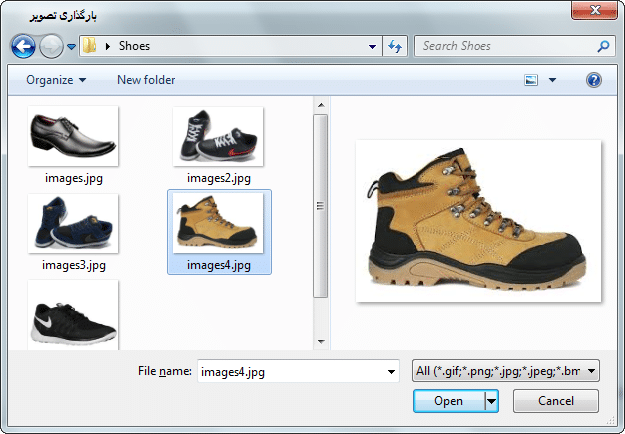Click the greyed Forward arrow button
Screen dimensions: 625x434
51,46
